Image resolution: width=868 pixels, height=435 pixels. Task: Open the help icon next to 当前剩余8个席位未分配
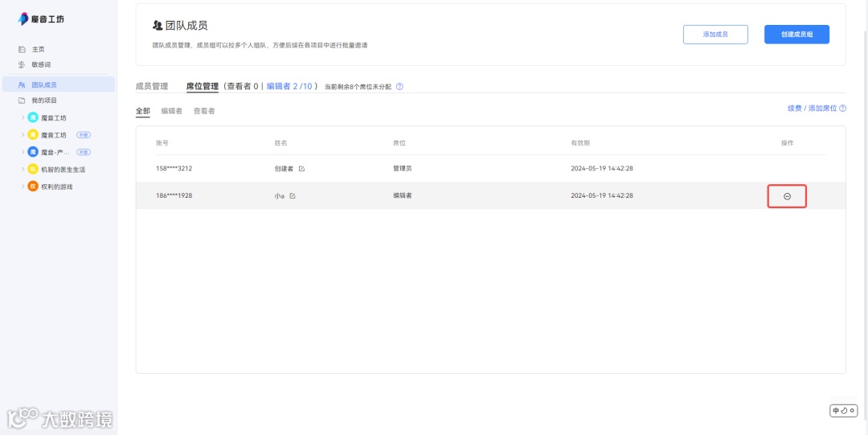click(x=399, y=87)
